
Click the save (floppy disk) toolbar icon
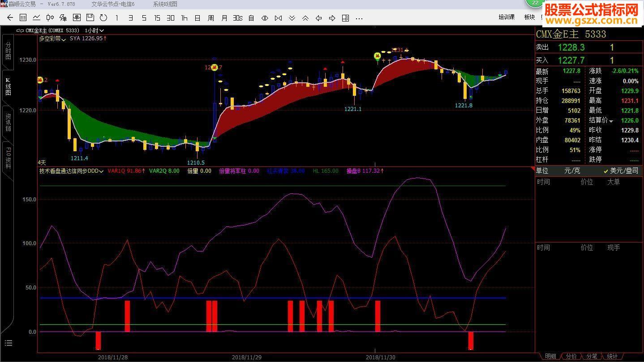pos(90,18)
